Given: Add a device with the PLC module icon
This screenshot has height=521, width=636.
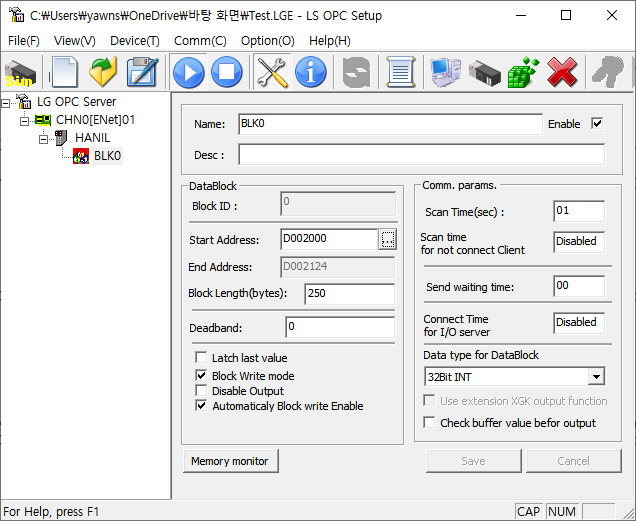Looking at the screenshot, I should click(x=484, y=73).
